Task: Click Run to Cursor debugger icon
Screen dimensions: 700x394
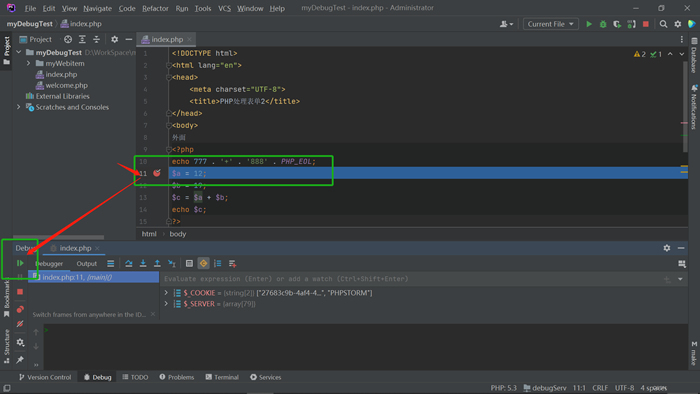Action: [x=171, y=264]
